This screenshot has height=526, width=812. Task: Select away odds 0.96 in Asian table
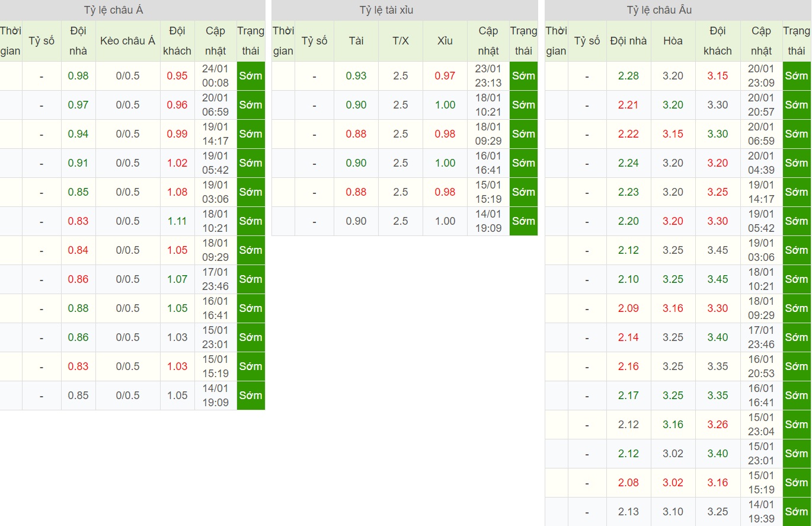point(177,105)
